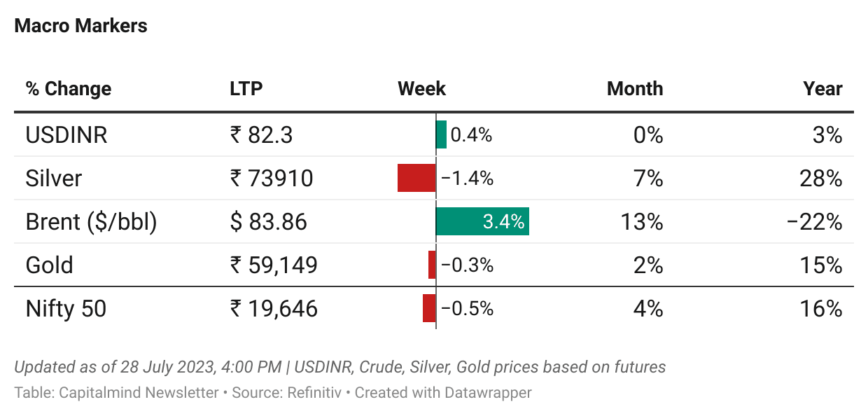
Task: Select the Month column header
Action: point(634,89)
